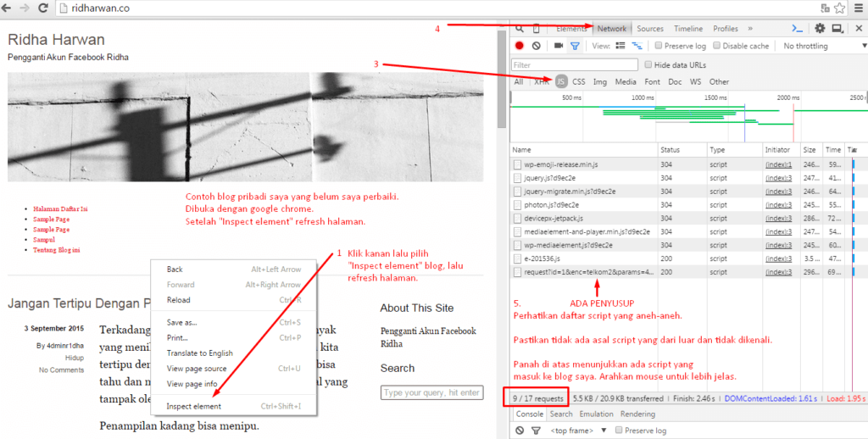Switch drawer to Rendering tab
This screenshot has height=439, width=868.
[x=637, y=414]
